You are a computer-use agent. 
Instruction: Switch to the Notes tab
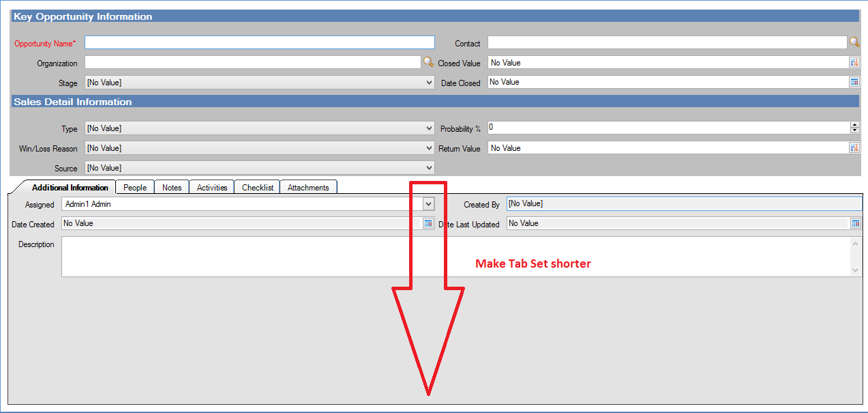coord(172,188)
